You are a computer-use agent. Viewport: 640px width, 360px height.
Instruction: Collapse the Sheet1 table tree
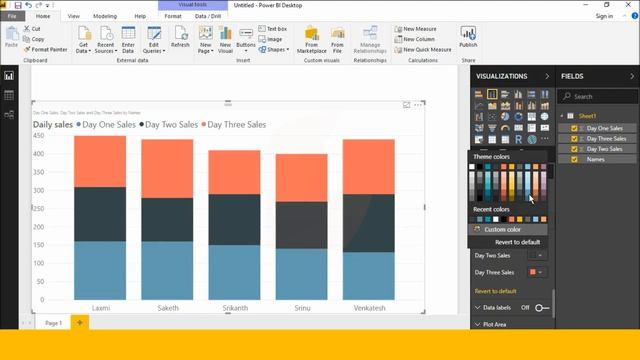coord(562,116)
